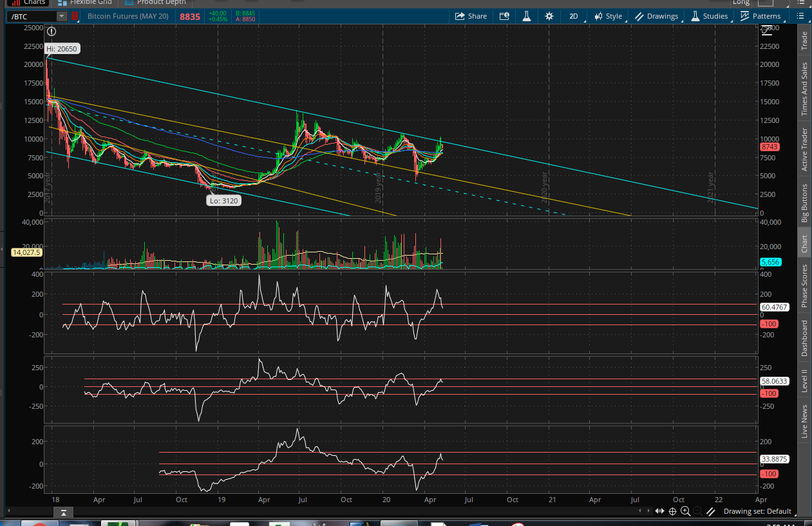Click the 14,027.5 volume label
Viewport: 812px width, 526px height.
click(x=26, y=252)
